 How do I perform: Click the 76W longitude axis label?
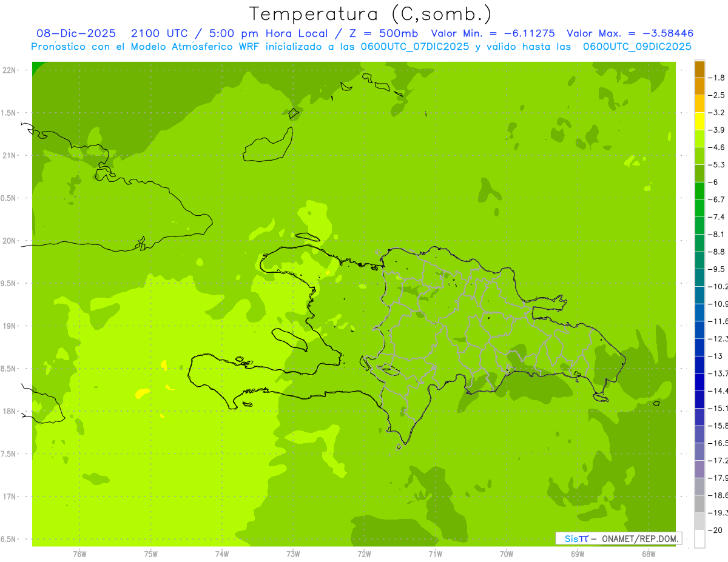(x=79, y=554)
